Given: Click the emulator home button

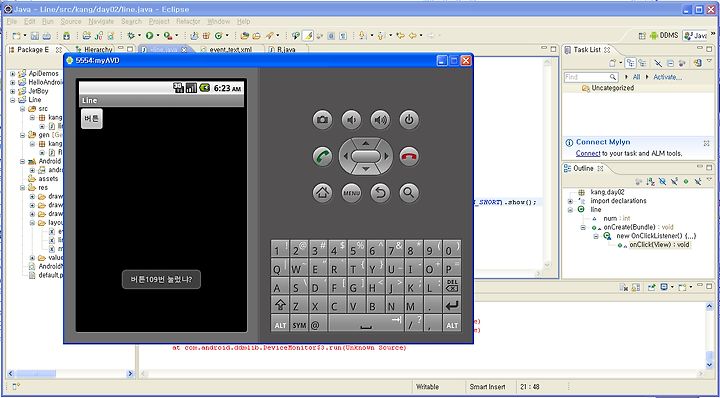Looking at the screenshot, I should (x=322, y=193).
